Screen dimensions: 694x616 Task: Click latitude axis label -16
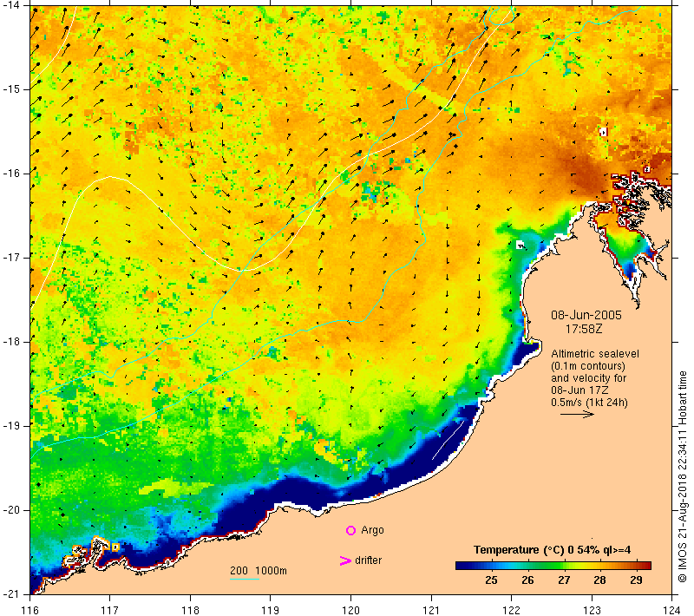click(12, 173)
